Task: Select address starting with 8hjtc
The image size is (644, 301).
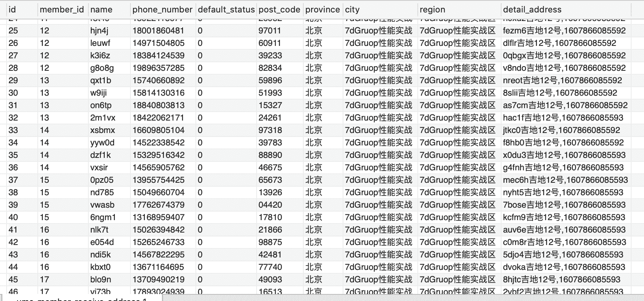Action: pyautogui.click(x=561, y=280)
